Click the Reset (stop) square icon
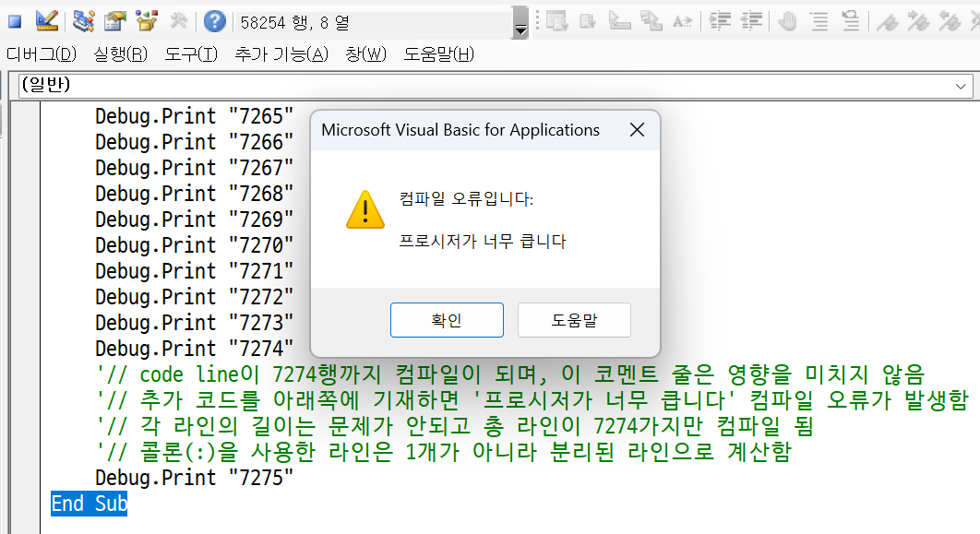This screenshot has width=980, height=534. pos(15,22)
